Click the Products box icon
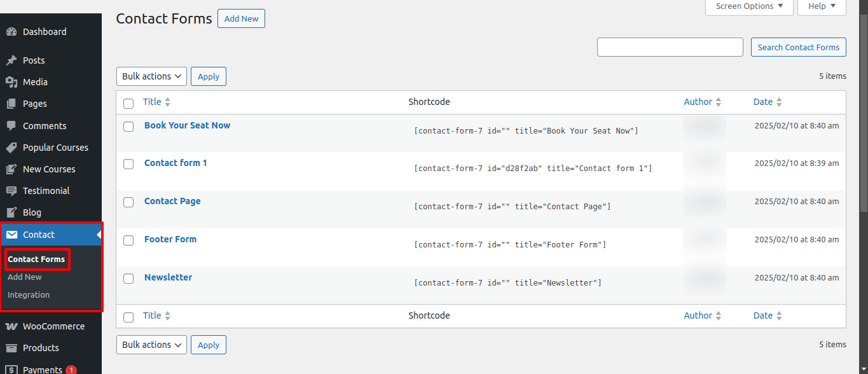 pyautogui.click(x=11, y=348)
